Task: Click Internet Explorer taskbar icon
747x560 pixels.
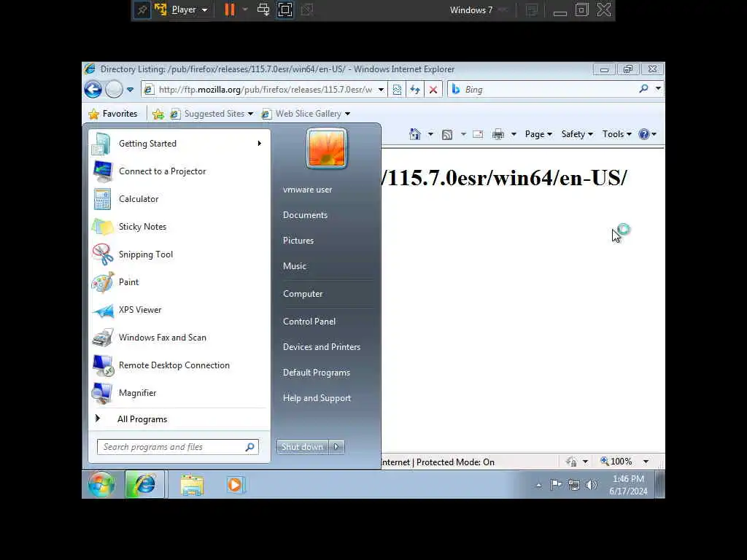Action: pyautogui.click(x=145, y=484)
